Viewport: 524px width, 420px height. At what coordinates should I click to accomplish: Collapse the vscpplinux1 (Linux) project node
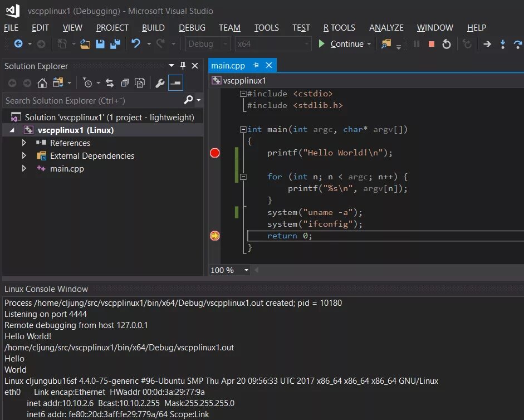pyautogui.click(x=12, y=130)
